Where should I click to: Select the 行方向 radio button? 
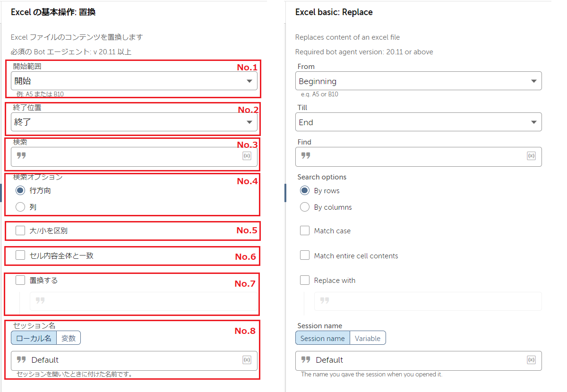(x=20, y=191)
